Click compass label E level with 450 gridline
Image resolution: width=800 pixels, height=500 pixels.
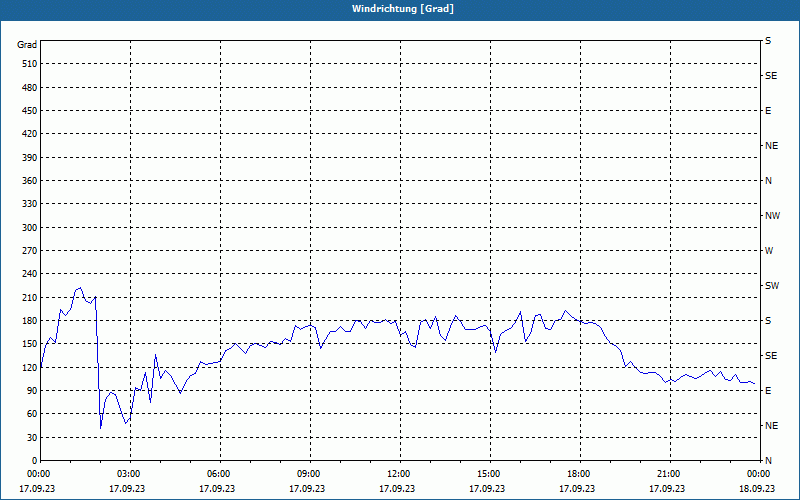click(x=768, y=111)
